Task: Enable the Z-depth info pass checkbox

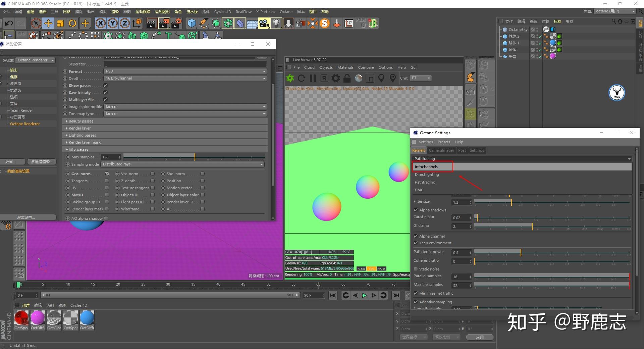Action: coord(152,181)
